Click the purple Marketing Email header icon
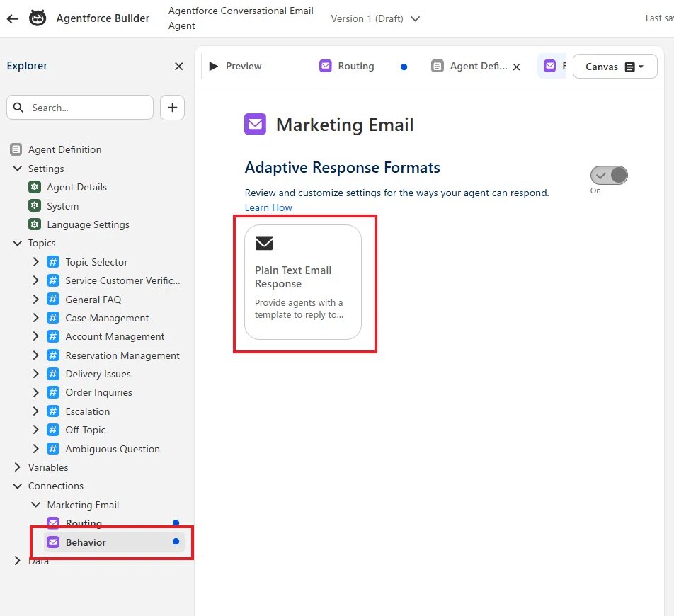This screenshot has width=674, height=616. tap(256, 124)
